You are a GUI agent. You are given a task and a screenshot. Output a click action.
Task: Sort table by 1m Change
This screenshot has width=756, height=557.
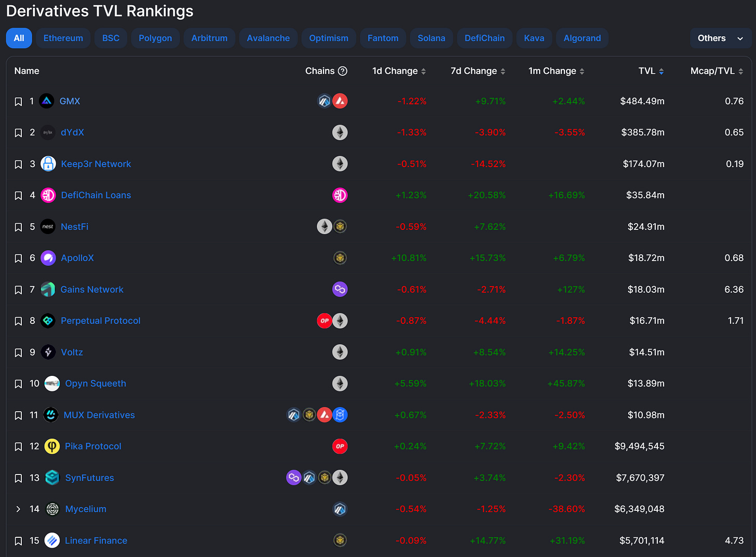pos(557,71)
